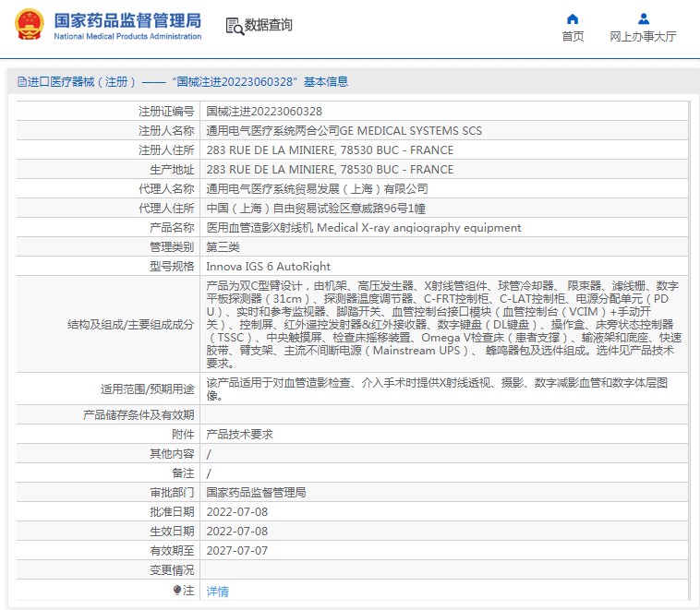Image resolution: width=700 pixels, height=610 pixels.
Task: Click the 附件 label
Action: click(183, 434)
